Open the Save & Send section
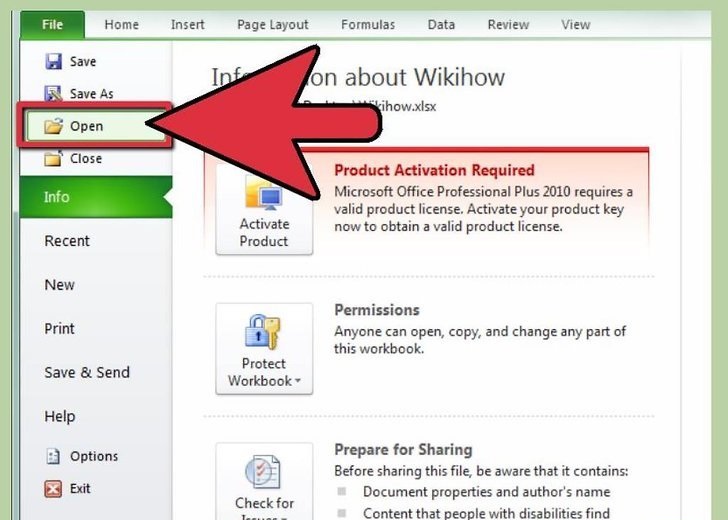728x520 pixels. [87, 372]
